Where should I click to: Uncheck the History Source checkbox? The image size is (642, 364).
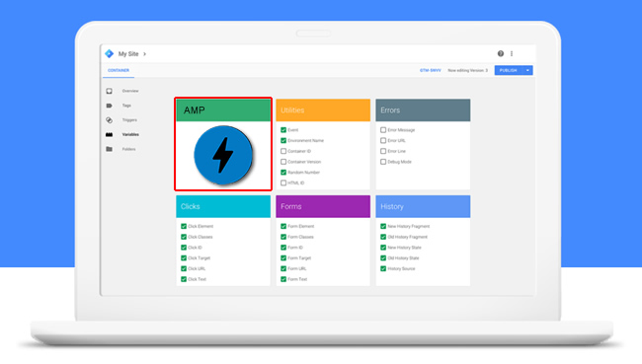383,268
